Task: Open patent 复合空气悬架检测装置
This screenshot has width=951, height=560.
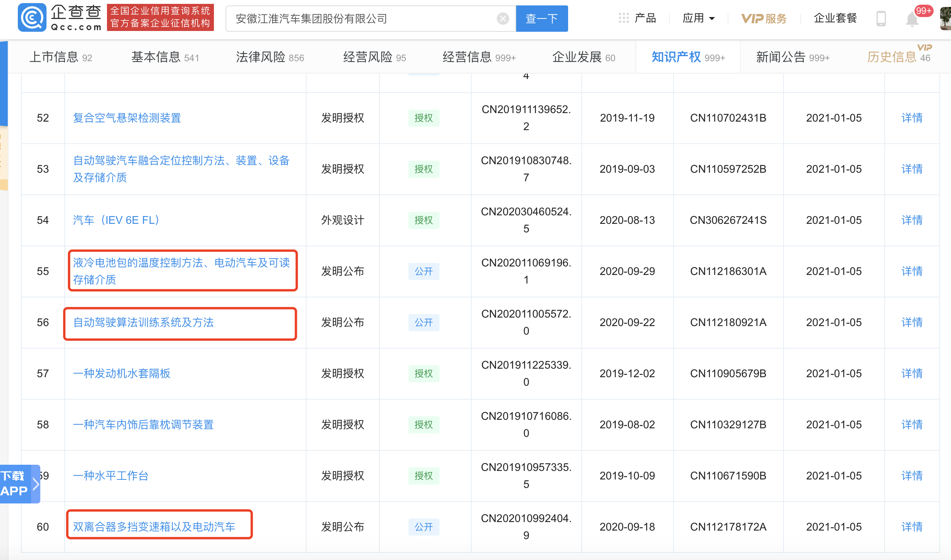Action: click(127, 118)
